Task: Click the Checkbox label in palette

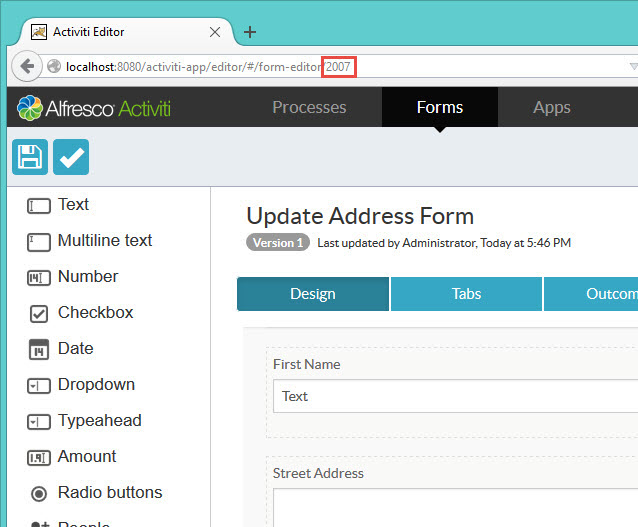Action: [96, 313]
